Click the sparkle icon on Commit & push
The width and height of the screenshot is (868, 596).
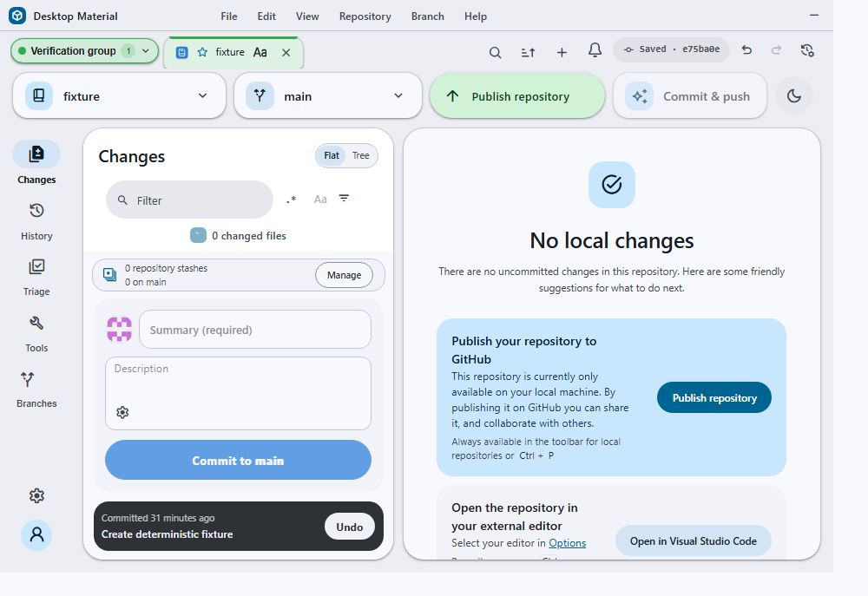[640, 96]
